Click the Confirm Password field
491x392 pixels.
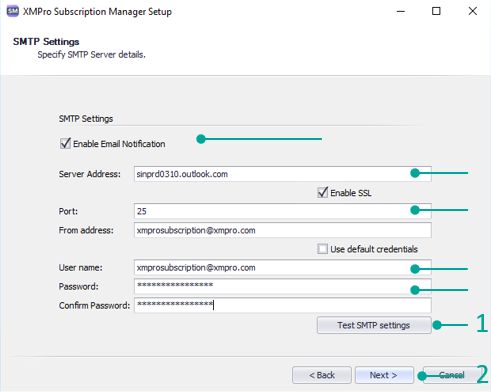(283, 305)
